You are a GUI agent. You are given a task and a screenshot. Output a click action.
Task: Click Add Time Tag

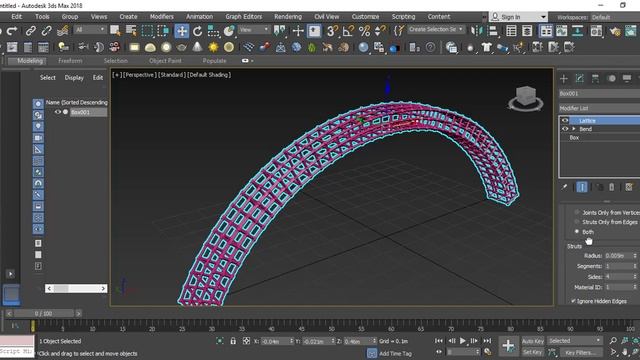(x=395, y=353)
